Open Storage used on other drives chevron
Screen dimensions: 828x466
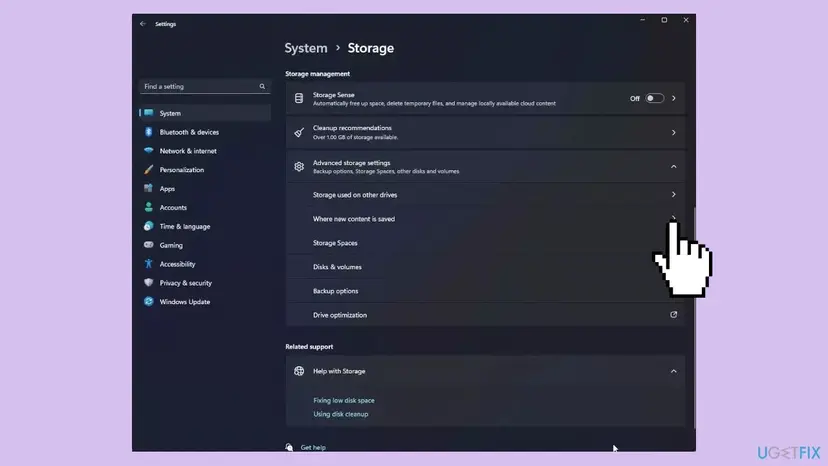coord(674,194)
